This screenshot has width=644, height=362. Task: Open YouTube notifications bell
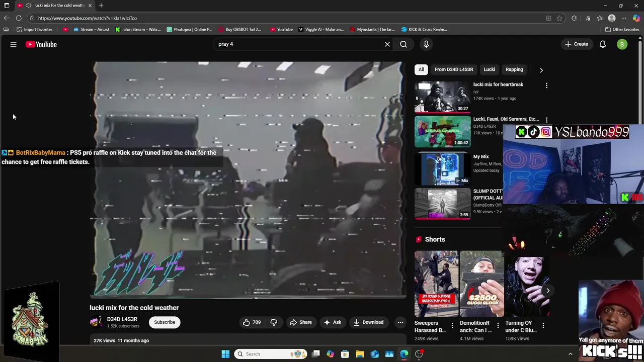click(603, 44)
